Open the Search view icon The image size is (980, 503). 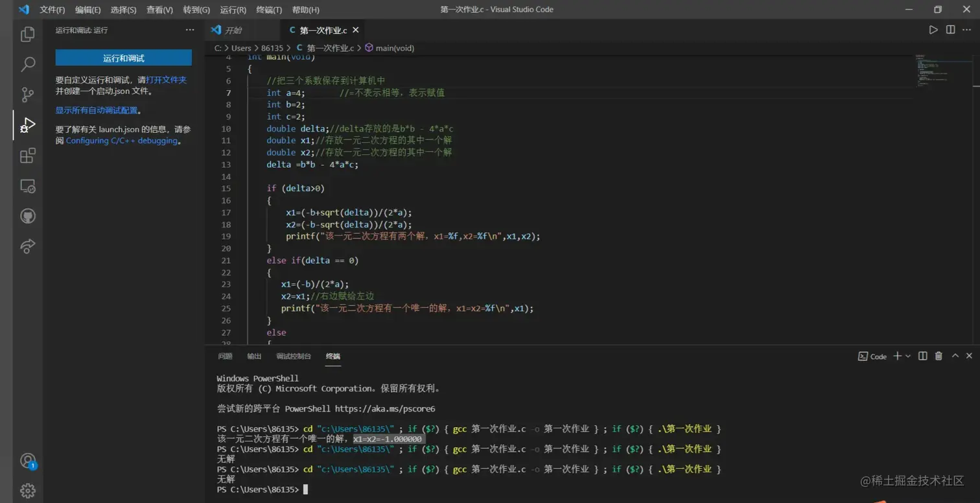28,64
